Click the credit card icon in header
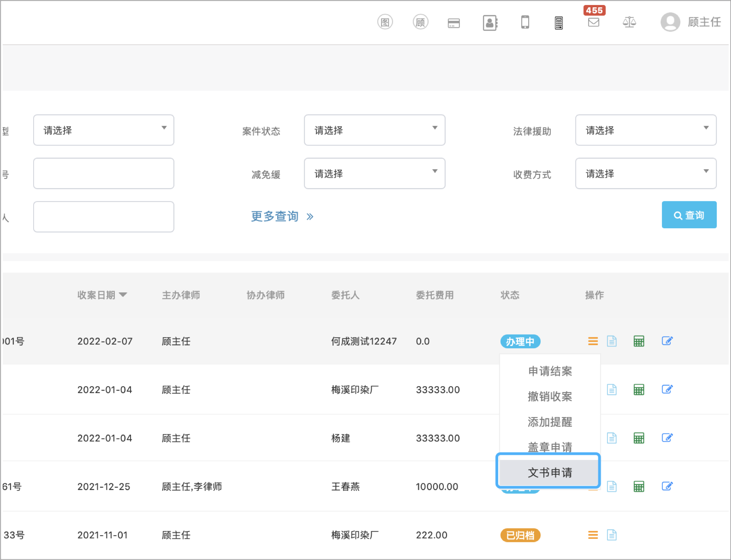This screenshot has height=560, width=731. pos(454,23)
